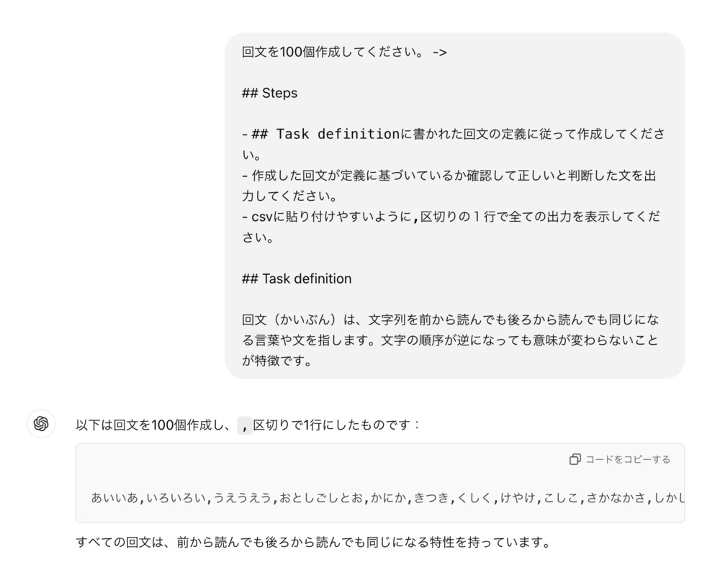720x588 pixels.
Task: Click the standalone "## Task definition" heading line
Action: click(297, 279)
